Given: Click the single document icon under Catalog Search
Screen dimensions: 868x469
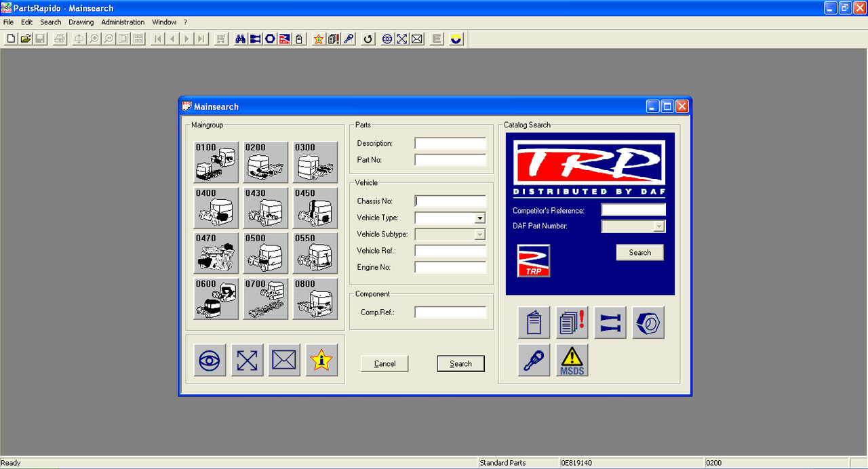Looking at the screenshot, I should (x=534, y=323).
